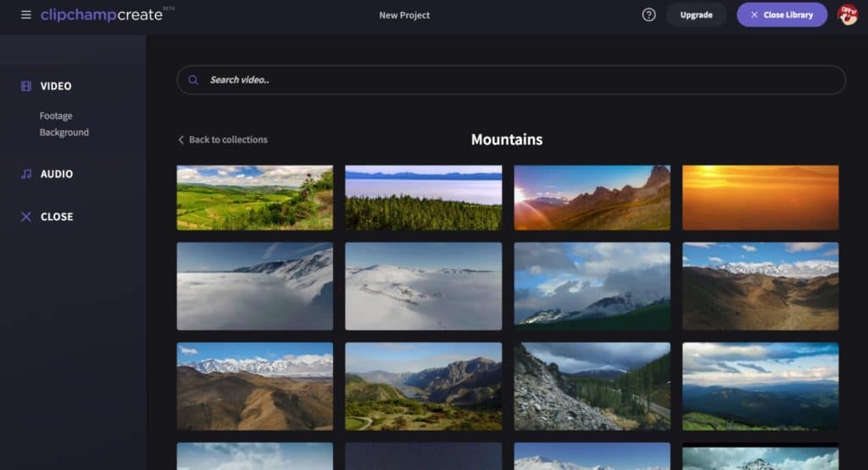868x470 pixels.
Task: Rename the New Project title
Action: [x=404, y=15]
